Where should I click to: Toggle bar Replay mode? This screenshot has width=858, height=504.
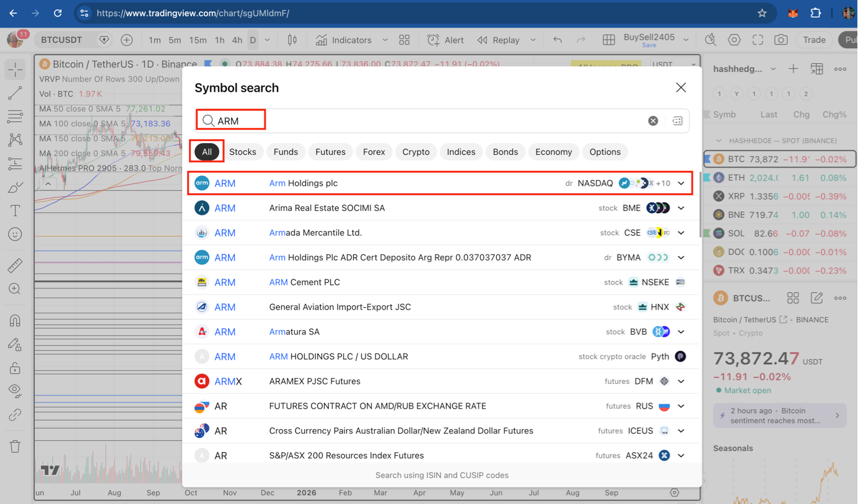(x=499, y=40)
